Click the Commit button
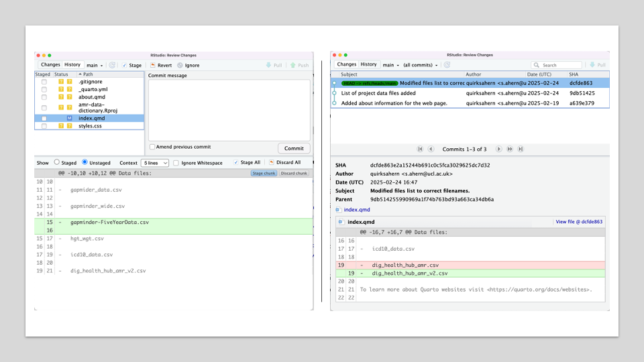Image resolution: width=644 pixels, height=362 pixels. tap(294, 148)
